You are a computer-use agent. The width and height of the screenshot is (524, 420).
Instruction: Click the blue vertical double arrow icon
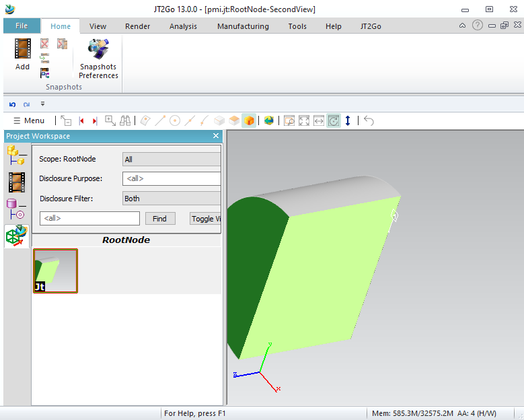tap(348, 120)
